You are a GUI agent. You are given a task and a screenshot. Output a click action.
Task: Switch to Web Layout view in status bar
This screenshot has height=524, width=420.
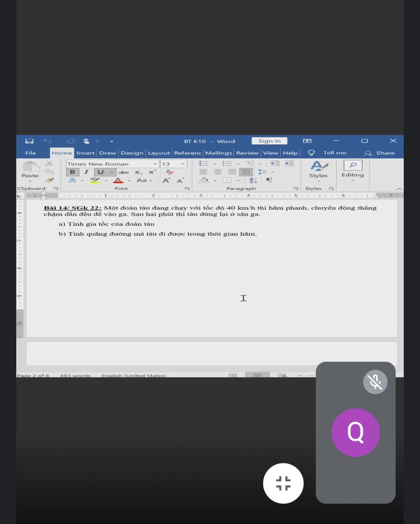click(282, 375)
